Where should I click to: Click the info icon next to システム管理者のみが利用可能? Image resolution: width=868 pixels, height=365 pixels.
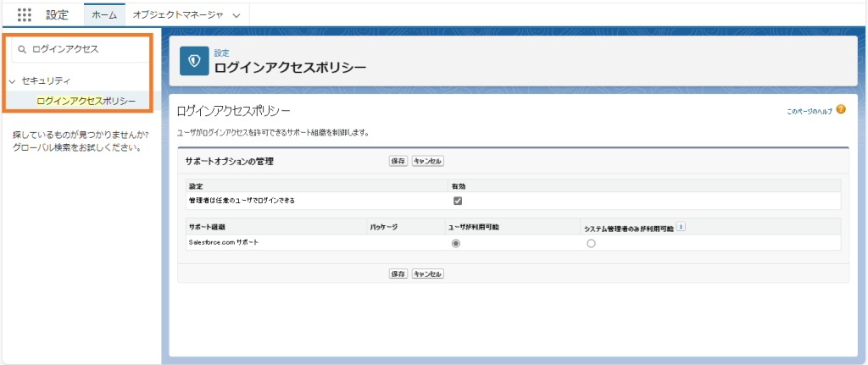(x=682, y=226)
